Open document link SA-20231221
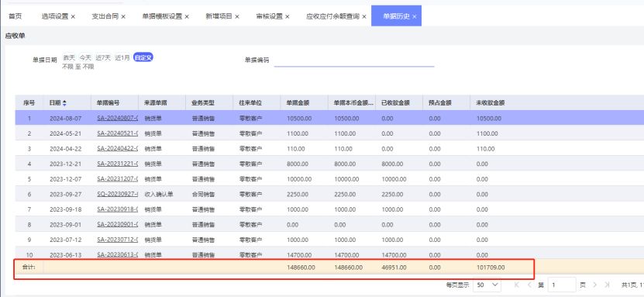Viewport: 644px width, 297px height. click(x=118, y=164)
